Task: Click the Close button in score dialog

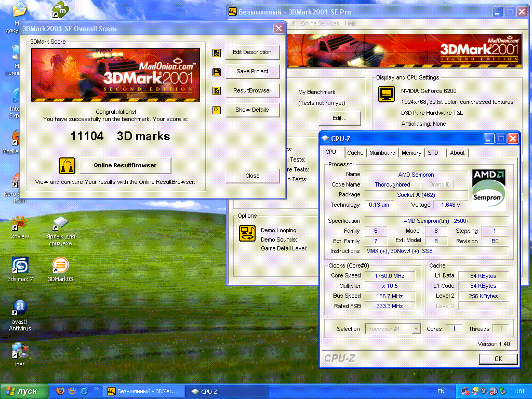Action: click(252, 176)
